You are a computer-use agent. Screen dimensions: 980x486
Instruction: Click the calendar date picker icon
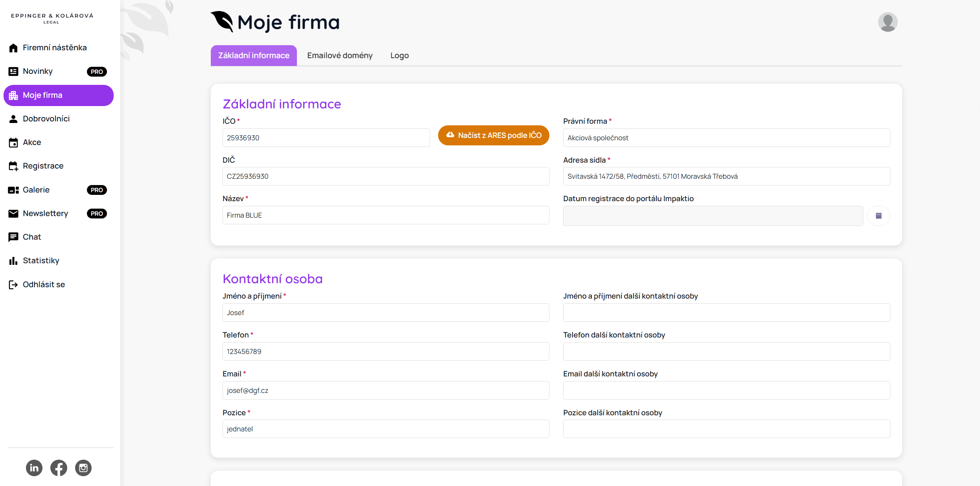pyautogui.click(x=879, y=216)
